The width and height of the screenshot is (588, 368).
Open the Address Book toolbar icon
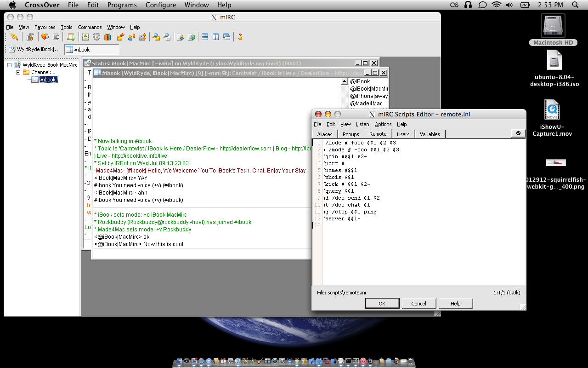(85, 37)
